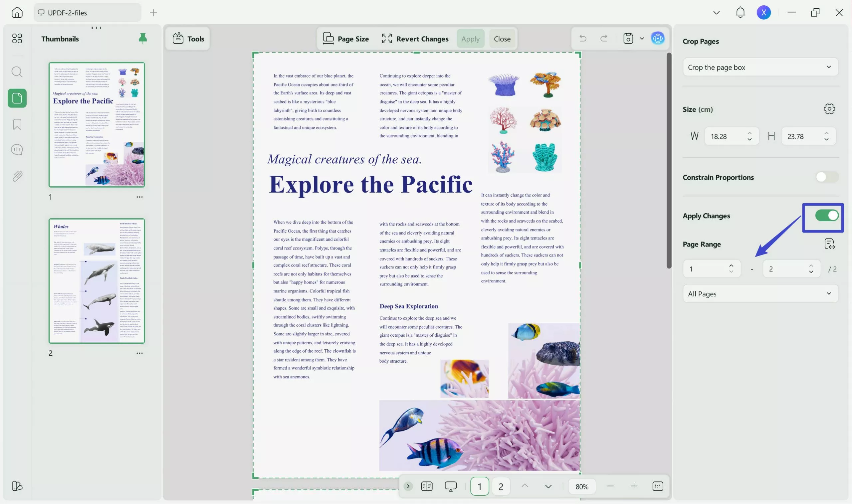
Task: Open the Comments panel in the sidebar
Action: pyautogui.click(x=17, y=149)
